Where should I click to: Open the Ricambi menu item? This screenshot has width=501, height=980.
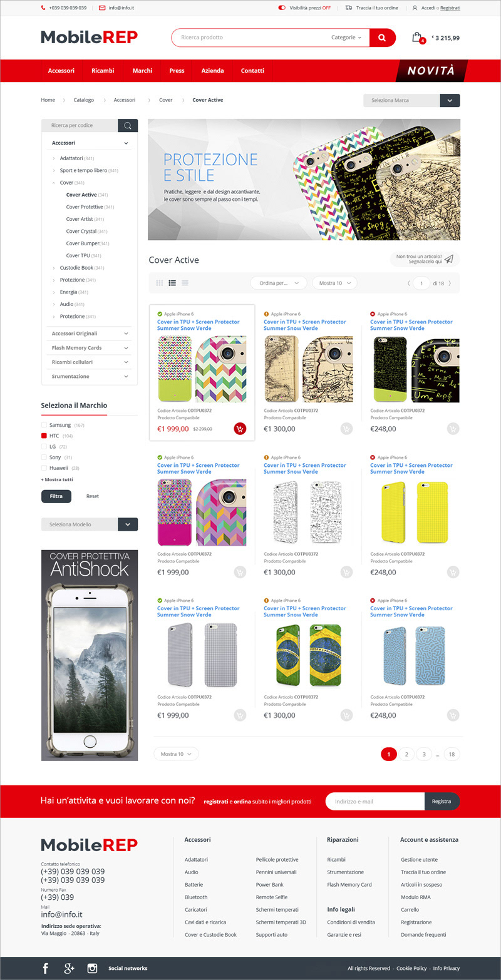point(103,71)
